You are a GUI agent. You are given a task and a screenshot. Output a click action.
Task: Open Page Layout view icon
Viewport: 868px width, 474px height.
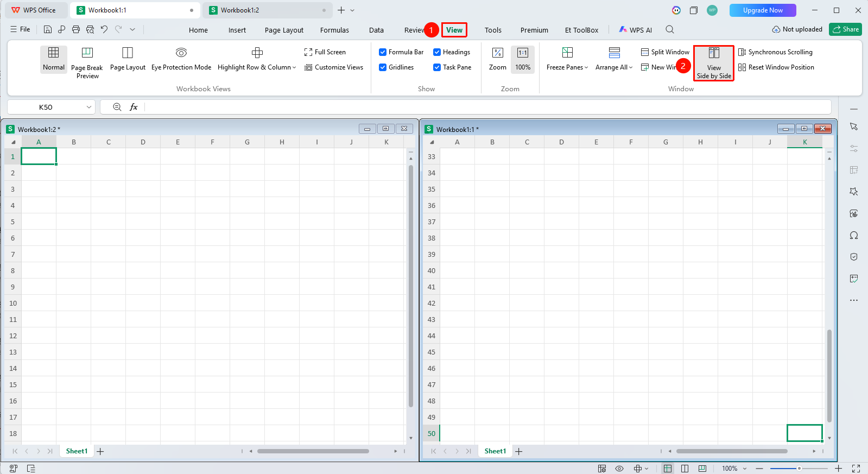(x=128, y=53)
